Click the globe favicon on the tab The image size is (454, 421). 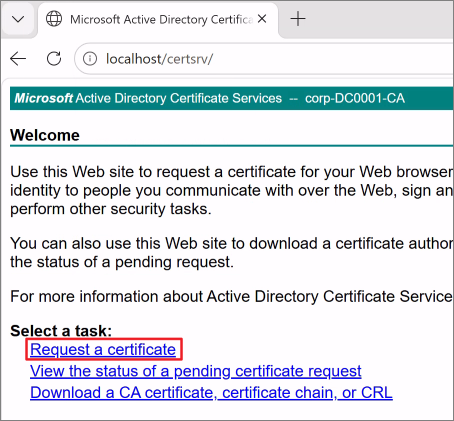point(54,19)
